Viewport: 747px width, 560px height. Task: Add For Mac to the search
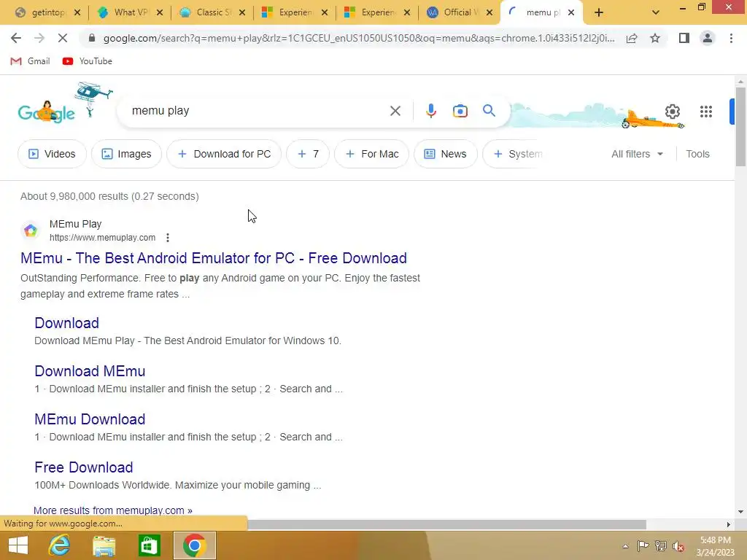click(x=371, y=154)
